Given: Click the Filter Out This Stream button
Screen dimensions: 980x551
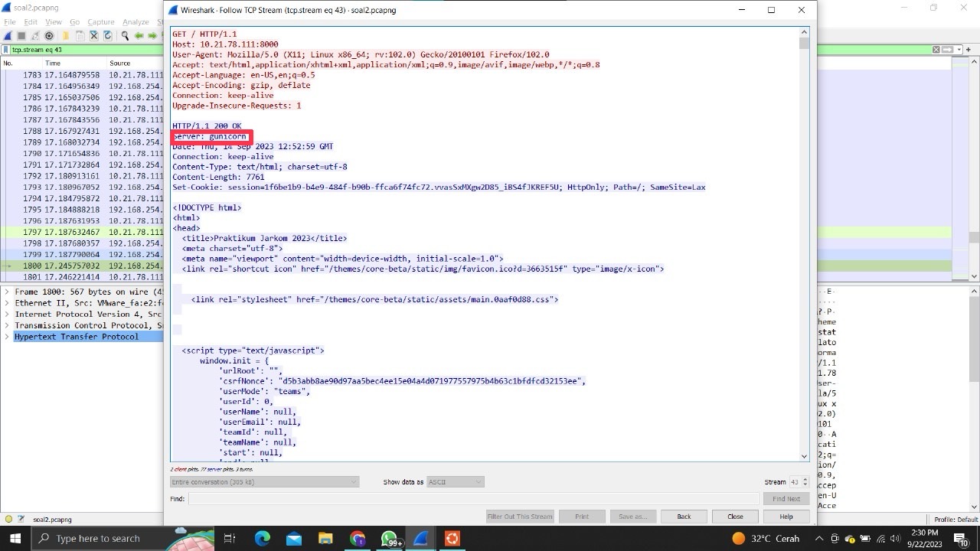Looking at the screenshot, I should [x=519, y=516].
